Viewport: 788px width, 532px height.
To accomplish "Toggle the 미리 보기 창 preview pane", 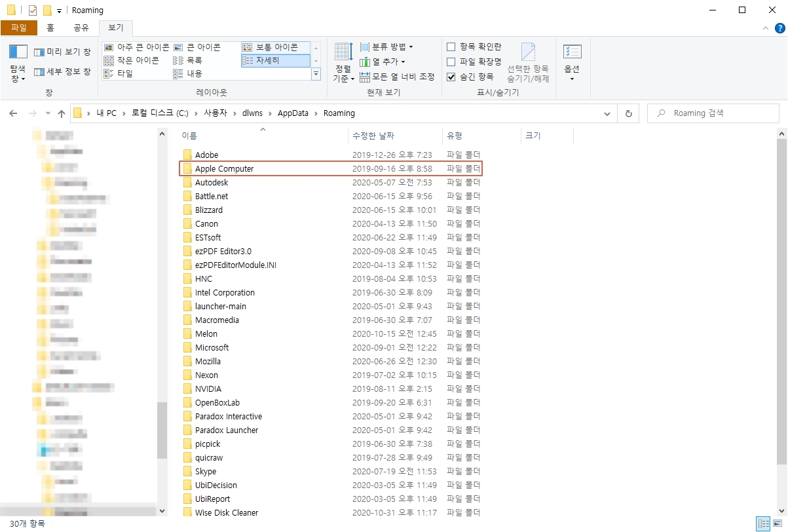I will tap(62, 52).
